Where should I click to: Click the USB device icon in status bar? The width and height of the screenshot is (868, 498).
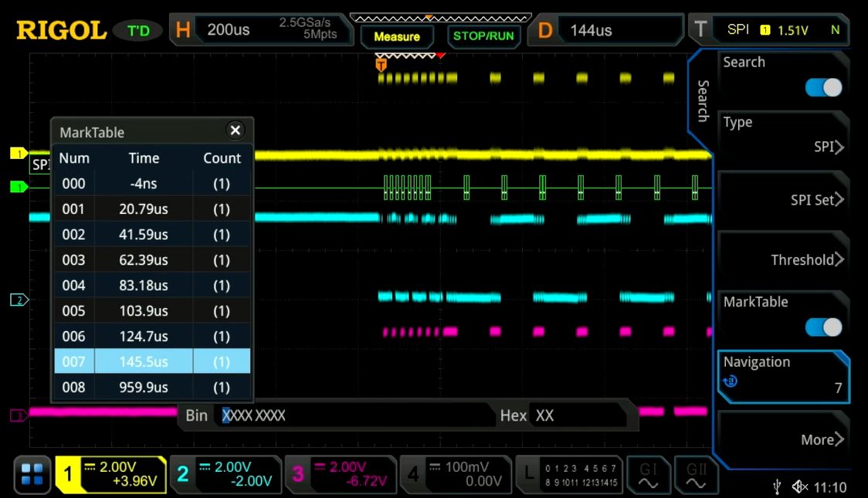point(776,486)
